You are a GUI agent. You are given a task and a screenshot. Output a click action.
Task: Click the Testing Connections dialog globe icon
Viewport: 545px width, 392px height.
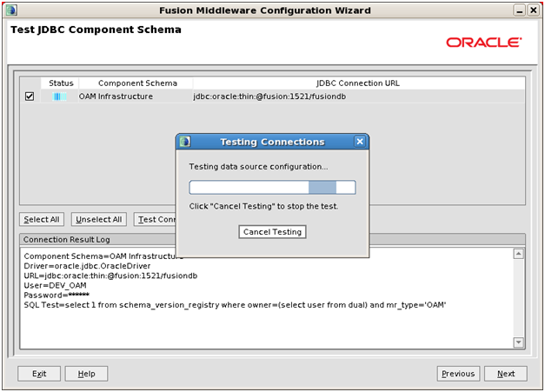(184, 142)
